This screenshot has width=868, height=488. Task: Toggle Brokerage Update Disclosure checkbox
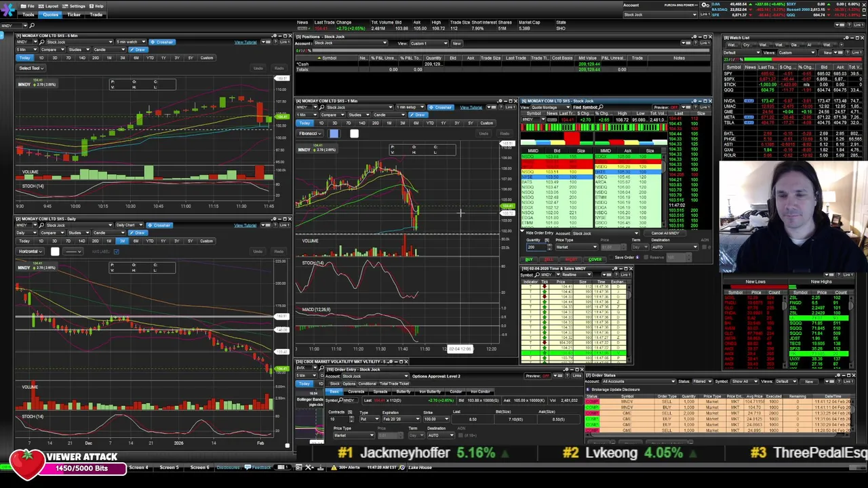[587, 390]
